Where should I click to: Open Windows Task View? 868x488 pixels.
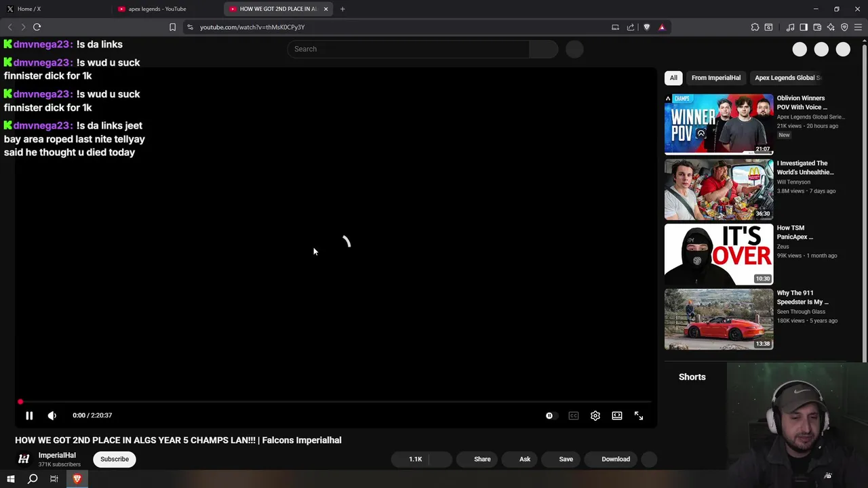(x=54, y=479)
